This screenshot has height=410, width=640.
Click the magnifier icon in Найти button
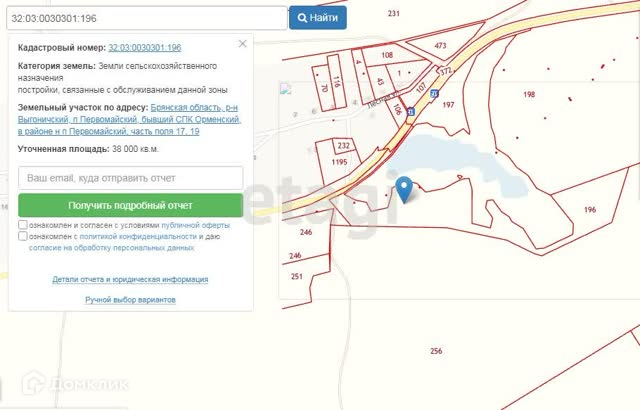[302, 18]
